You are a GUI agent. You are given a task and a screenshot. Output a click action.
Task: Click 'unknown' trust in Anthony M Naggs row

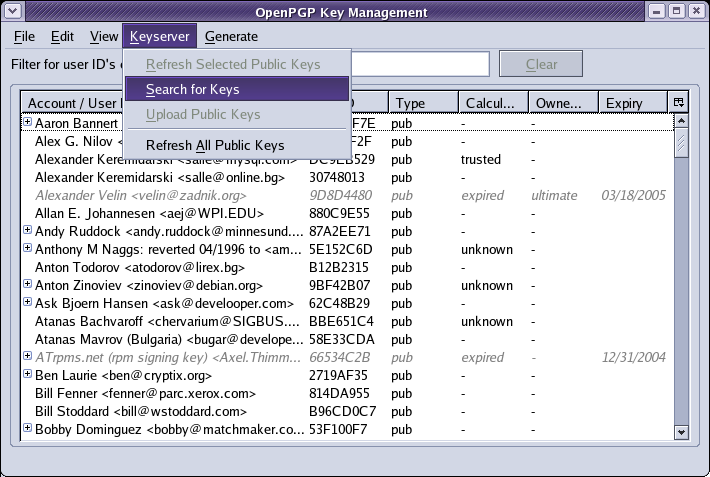point(487,250)
